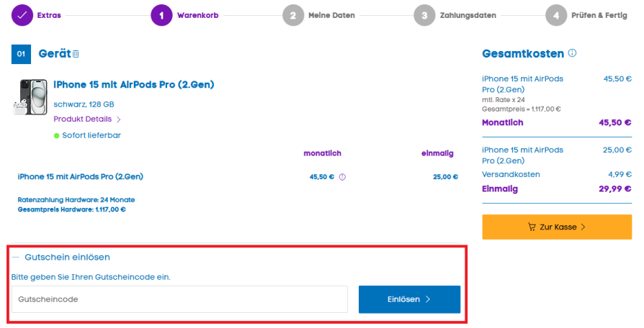Go to Meine Daten step 2 circle

(293, 16)
